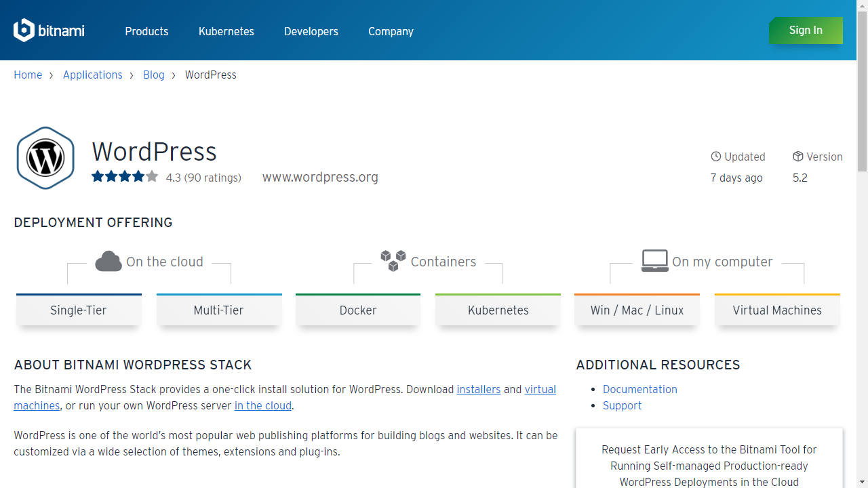Click the 7 days ago text
The width and height of the screenshot is (868, 488).
click(x=736, y=178)
